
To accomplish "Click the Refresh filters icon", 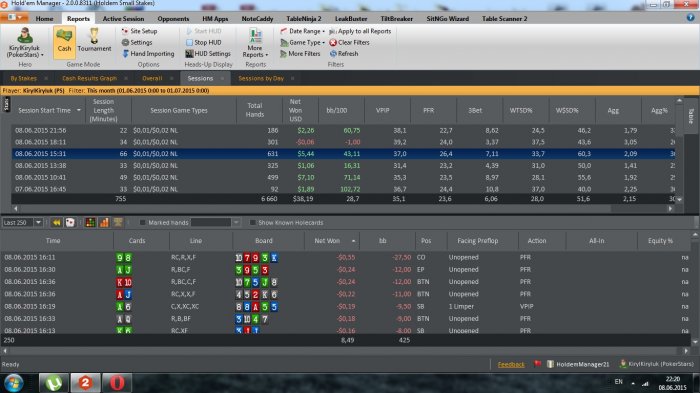I will [333, 53].
